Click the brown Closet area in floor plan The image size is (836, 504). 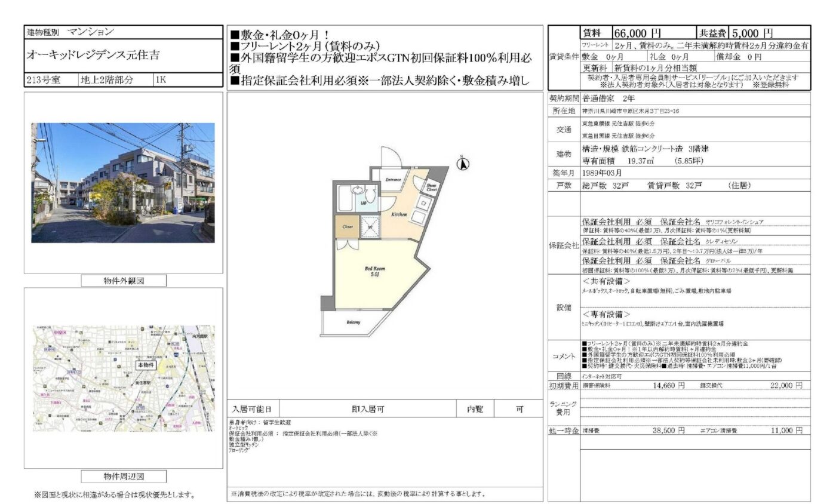coord(347,227)
